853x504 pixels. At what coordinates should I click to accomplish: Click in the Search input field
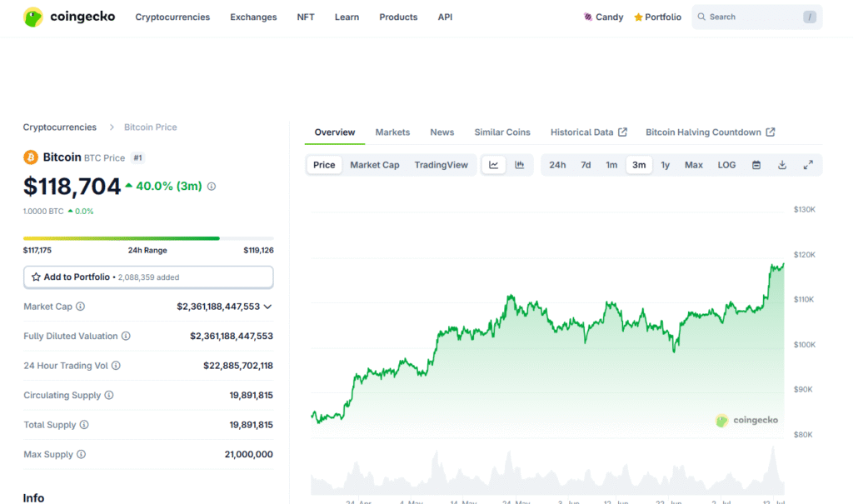point(756,17)
